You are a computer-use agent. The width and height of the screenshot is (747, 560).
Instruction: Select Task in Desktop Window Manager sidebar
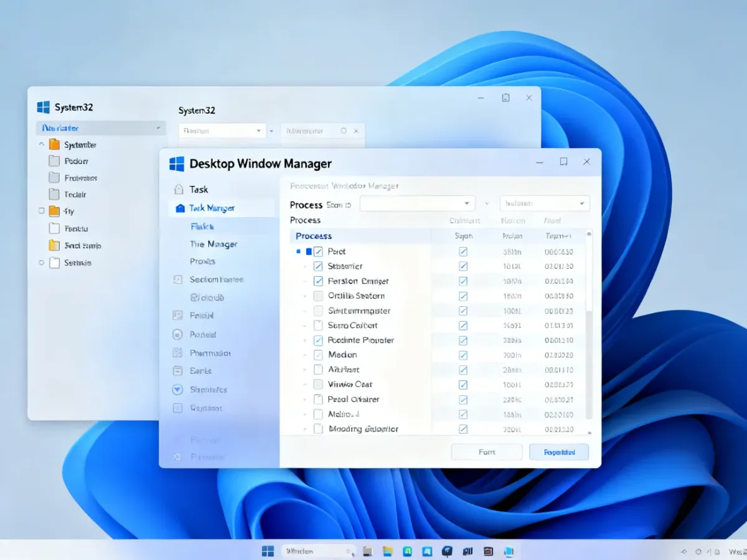[x=199, y=189]
